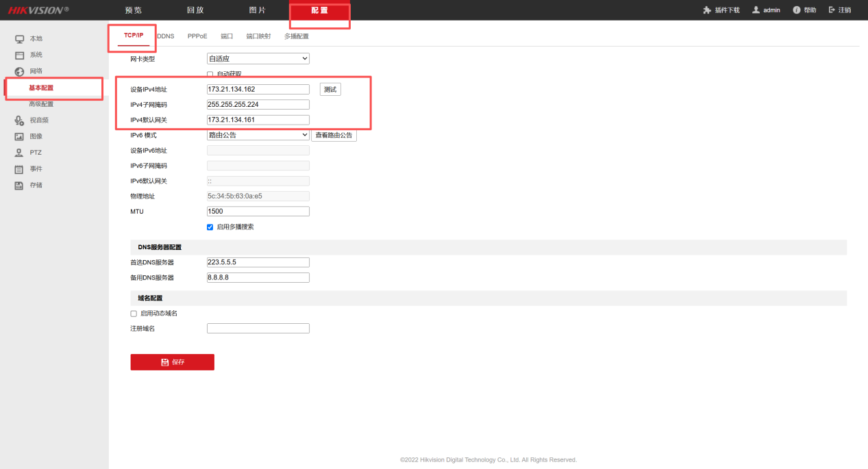
Task: Click the 图像 picture icon
Action: [20, 136]
